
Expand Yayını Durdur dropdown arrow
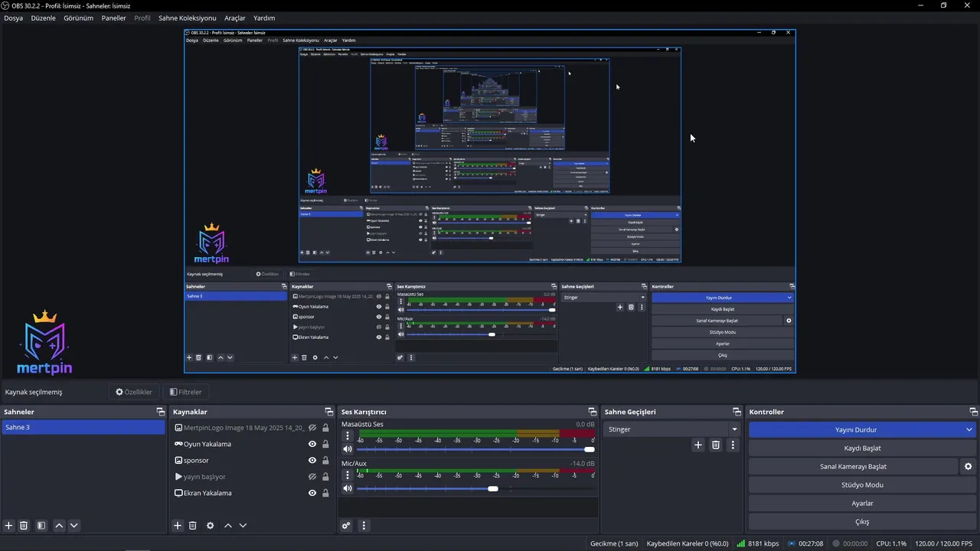pyautogui.click(x=969, y=430)
